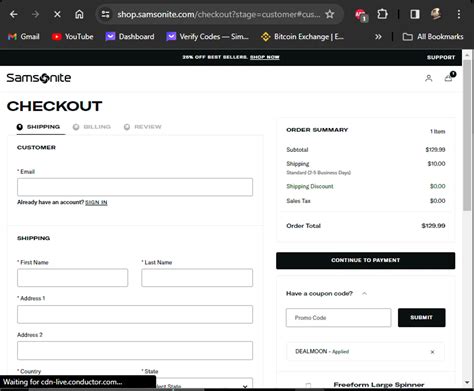Click the Shipping Discount label
Viewport: 474px width, 391px height.
310,186
